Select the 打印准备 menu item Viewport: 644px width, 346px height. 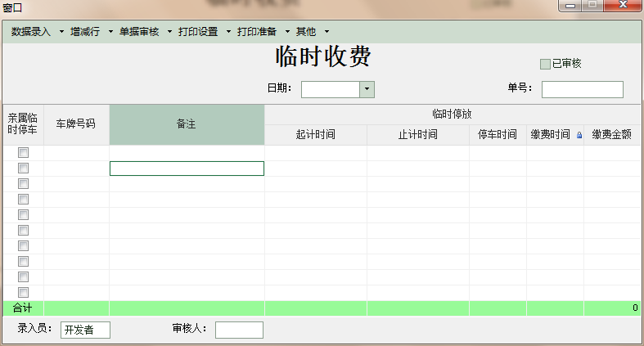(x=257, y=32)
